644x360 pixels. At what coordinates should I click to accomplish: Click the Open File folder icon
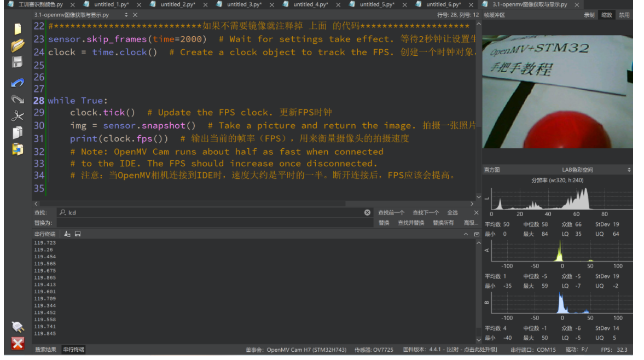[x=18, y=45]
